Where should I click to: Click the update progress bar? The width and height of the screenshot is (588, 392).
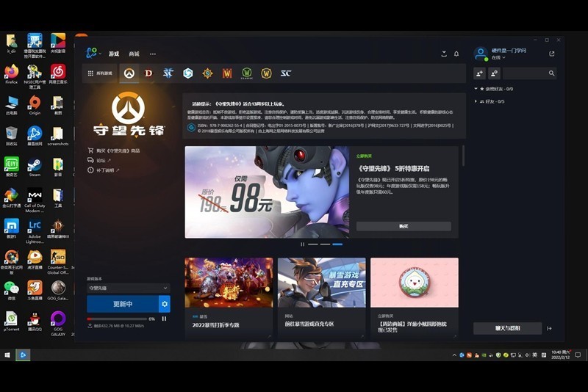pos(117,319)
